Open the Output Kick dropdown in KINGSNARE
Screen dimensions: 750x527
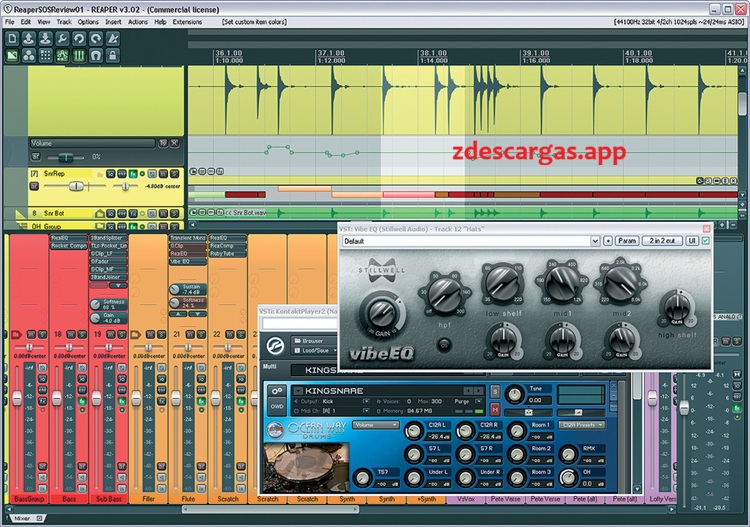366,401
